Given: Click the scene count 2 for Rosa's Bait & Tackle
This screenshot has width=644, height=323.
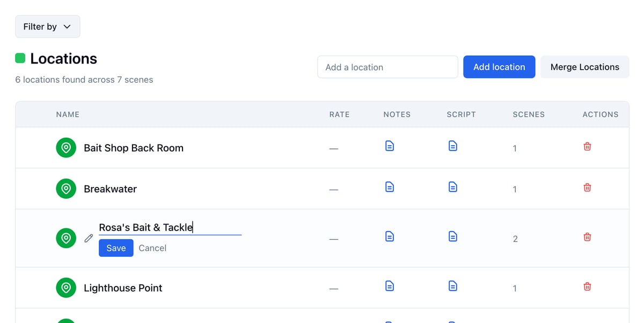Looking at the screenshot, I should [x=515, y=239].
